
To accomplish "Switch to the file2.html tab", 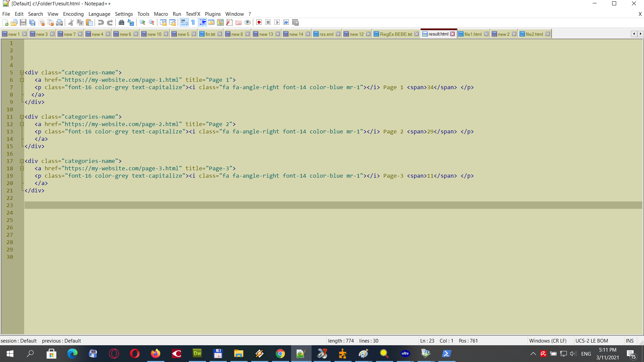I will coord(534,34).
